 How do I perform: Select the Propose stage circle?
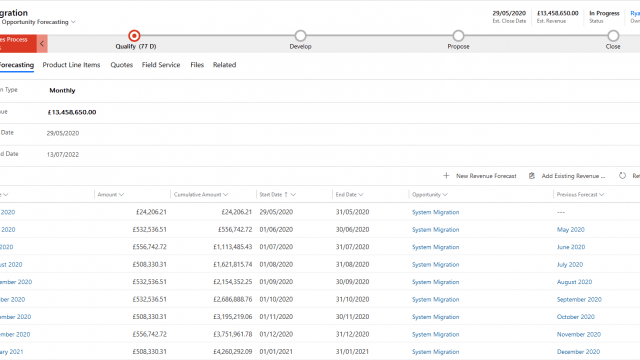pyautogui.click(x=458, y=36)
